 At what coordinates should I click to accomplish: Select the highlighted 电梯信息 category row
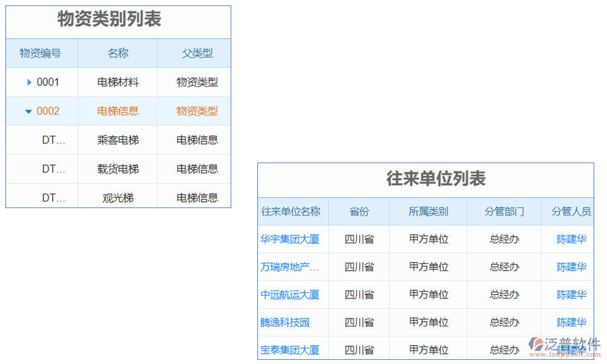[117, 111]
